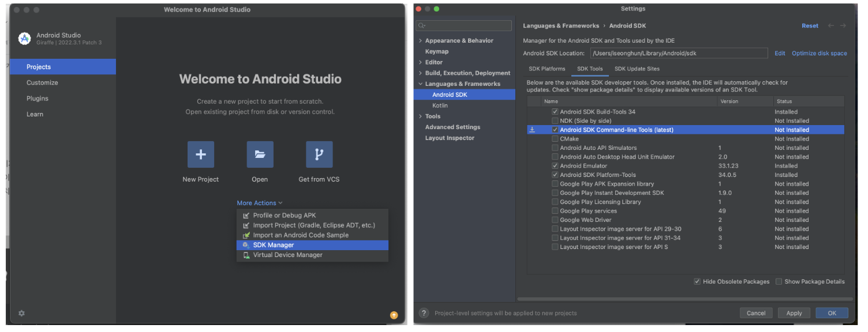Toggle Hide Obsolete Packages
This screenshot has height=332, width=868.
tap(697, 281)
